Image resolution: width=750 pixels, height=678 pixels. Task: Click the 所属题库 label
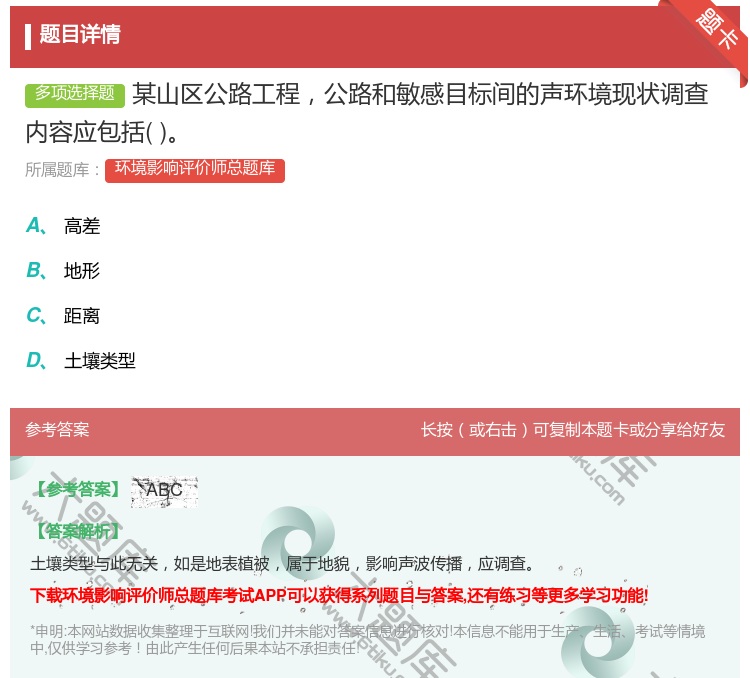62,170
